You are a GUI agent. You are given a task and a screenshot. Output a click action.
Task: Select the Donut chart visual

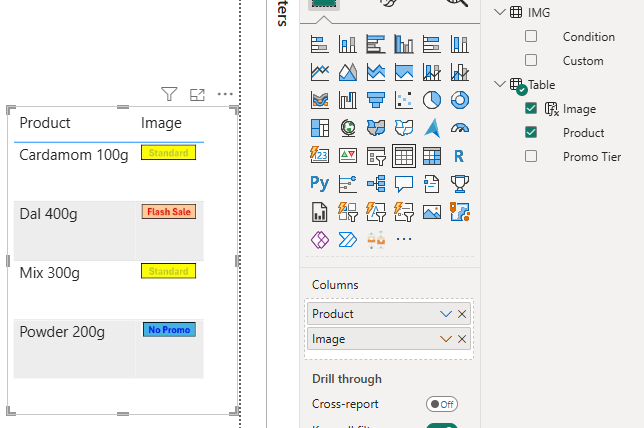coord(460,100)
